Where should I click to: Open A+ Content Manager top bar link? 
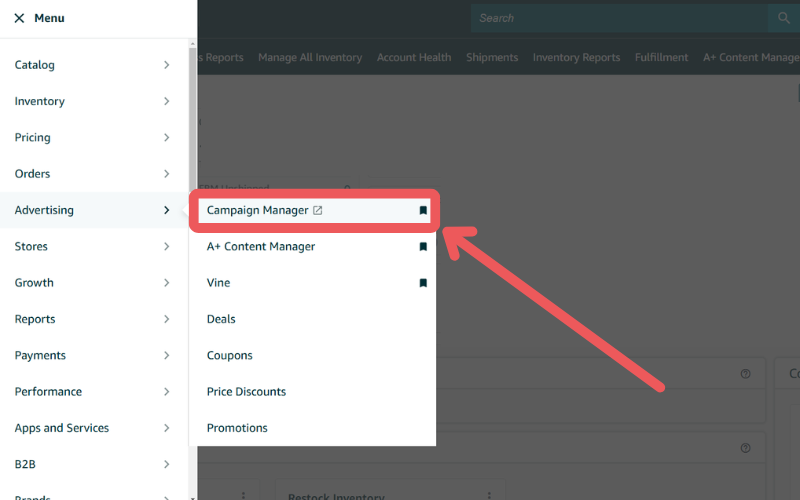(x=751, y=58)
